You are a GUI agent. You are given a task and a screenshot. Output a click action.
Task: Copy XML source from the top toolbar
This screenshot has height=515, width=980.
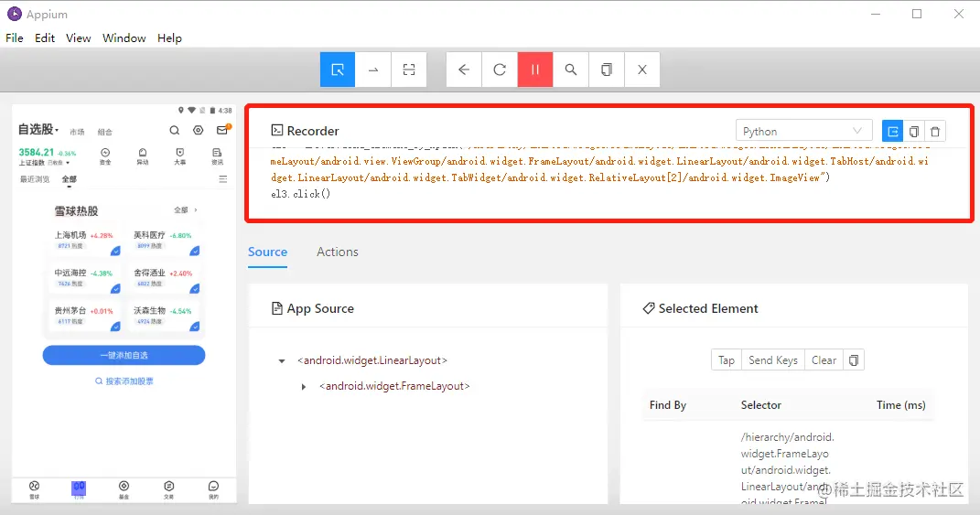607,70
